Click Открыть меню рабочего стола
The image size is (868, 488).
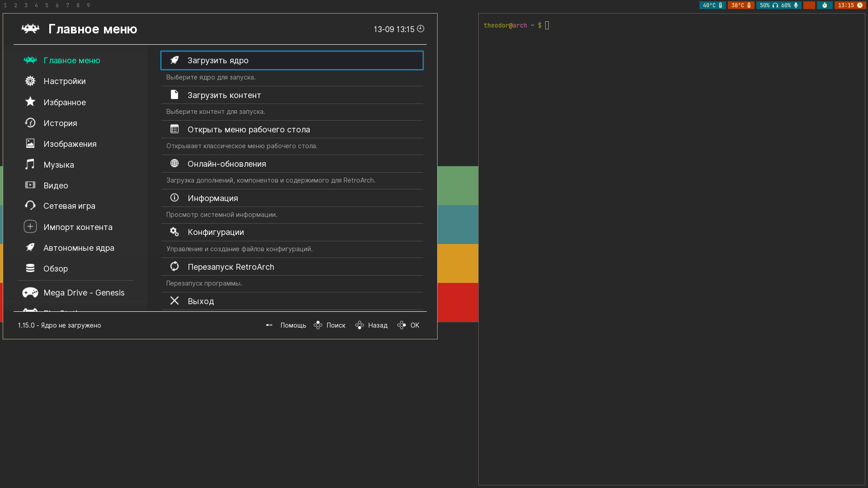[249, 129]
